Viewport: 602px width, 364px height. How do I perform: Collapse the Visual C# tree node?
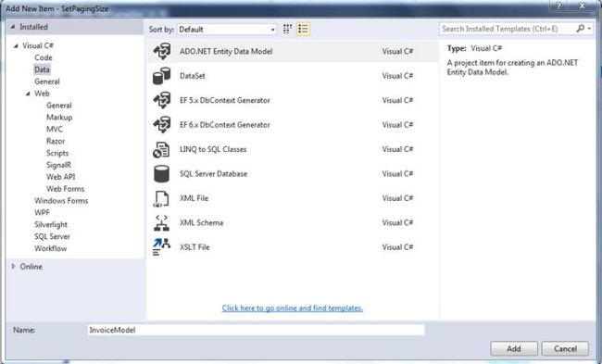16,45
